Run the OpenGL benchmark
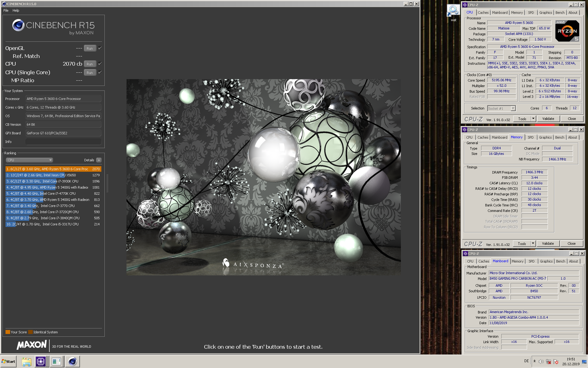 click(x=90, y=48)
